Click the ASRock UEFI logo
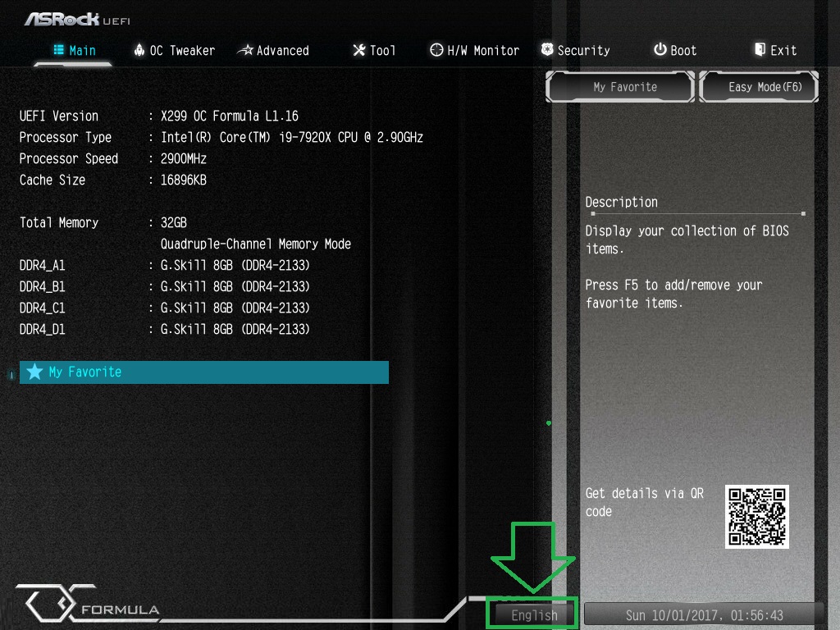Screen dimensions: 840x630 77,20
